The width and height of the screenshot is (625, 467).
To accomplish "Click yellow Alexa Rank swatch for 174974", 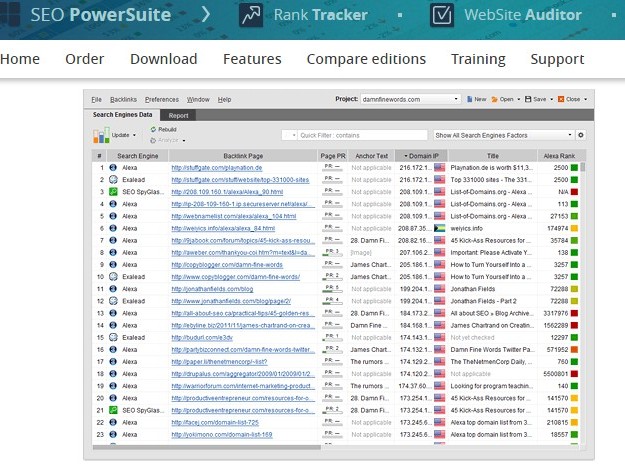I will 574,228.
